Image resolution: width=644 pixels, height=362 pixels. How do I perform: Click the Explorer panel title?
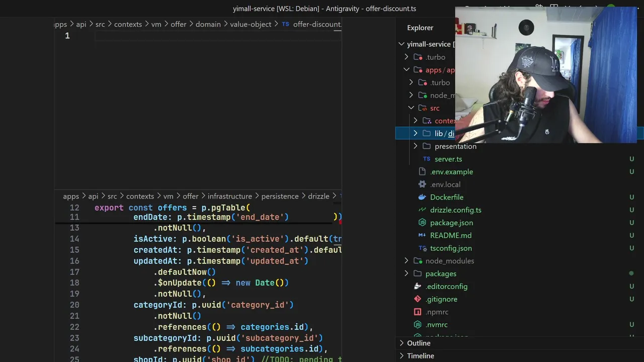pos(420,28)
